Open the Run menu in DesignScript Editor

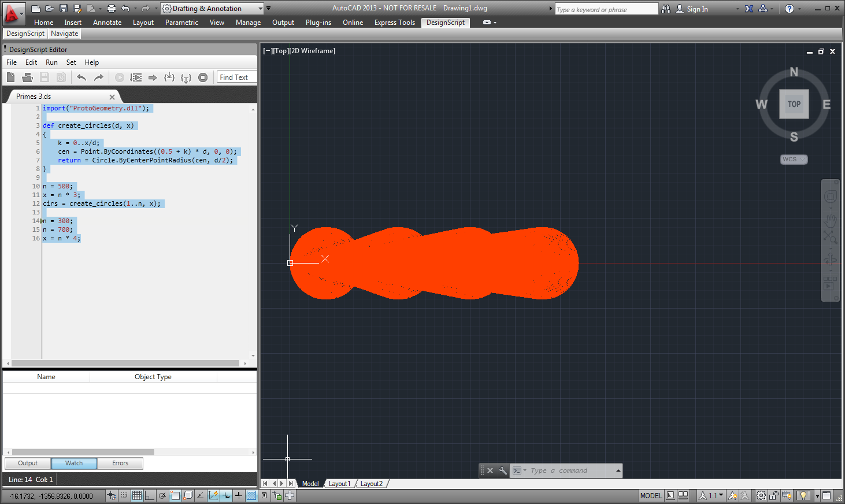(51, 62)
